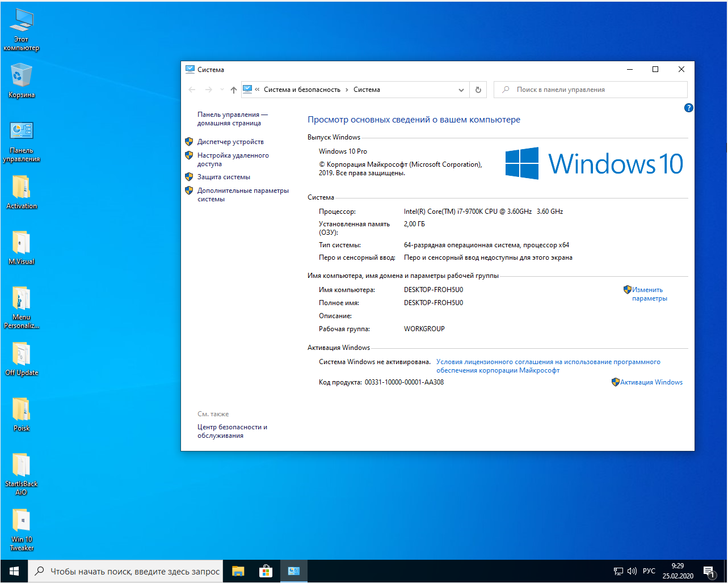Switch input language via 'РУС'

(x=649, y=571)
